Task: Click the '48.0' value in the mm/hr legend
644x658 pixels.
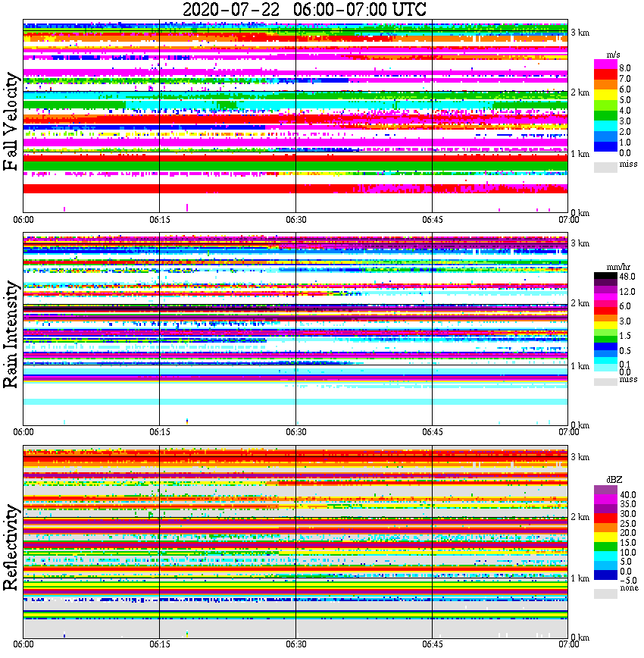Action: [x=627, y=277]
